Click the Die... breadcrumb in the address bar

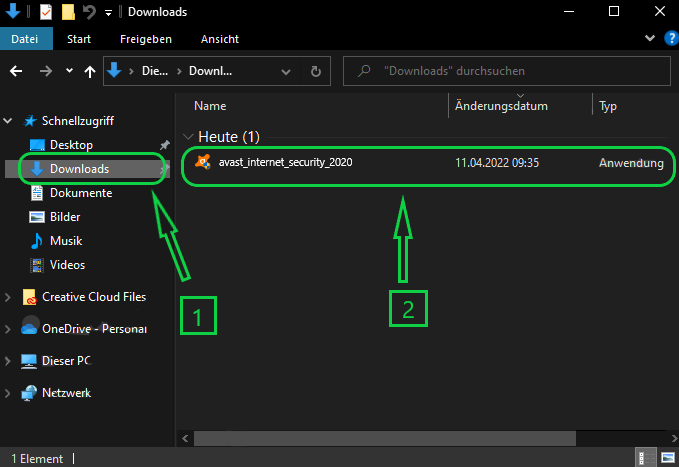tap(155, 71)
